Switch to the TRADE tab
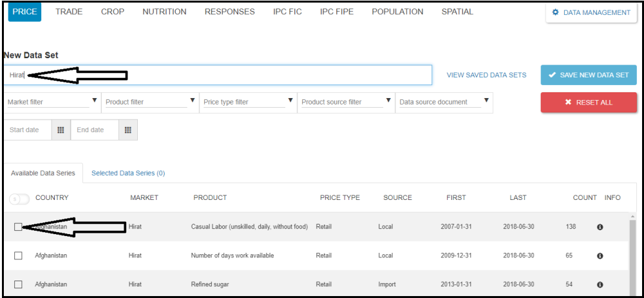Viewport: 644px width, 298px height. [69, 12]
